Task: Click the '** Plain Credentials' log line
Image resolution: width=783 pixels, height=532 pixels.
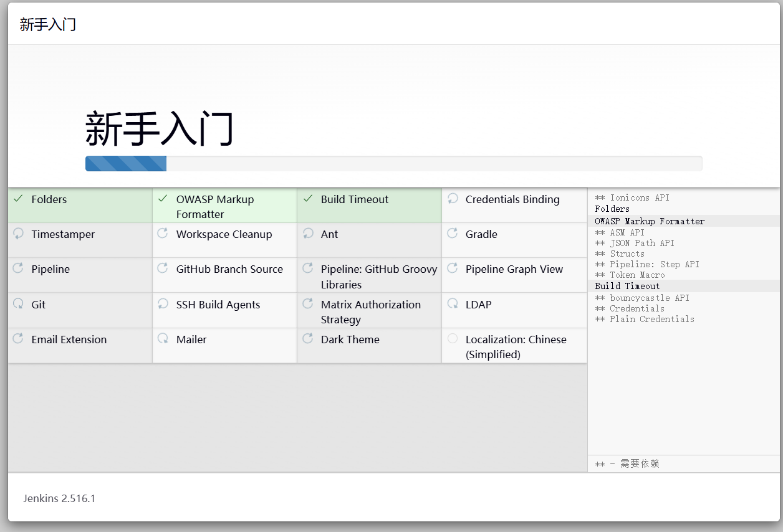Action: pyautogui.click(x=645, y=319)
